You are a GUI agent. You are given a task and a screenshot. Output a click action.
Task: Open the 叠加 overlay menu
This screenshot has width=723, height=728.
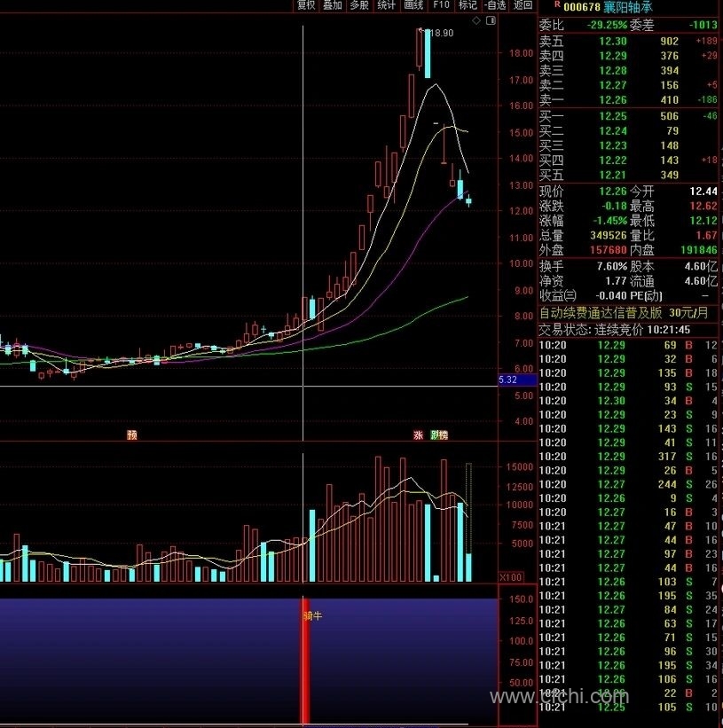point(333,5)
